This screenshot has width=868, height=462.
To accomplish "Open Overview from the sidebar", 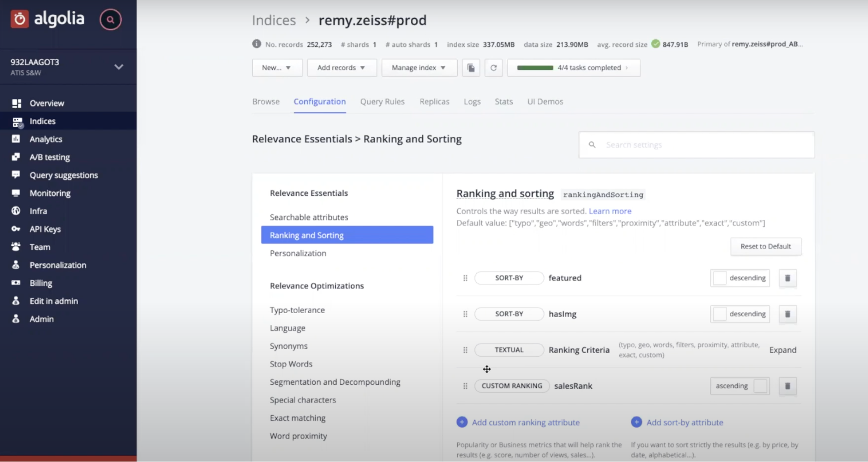I will click(x=46, y=103).
